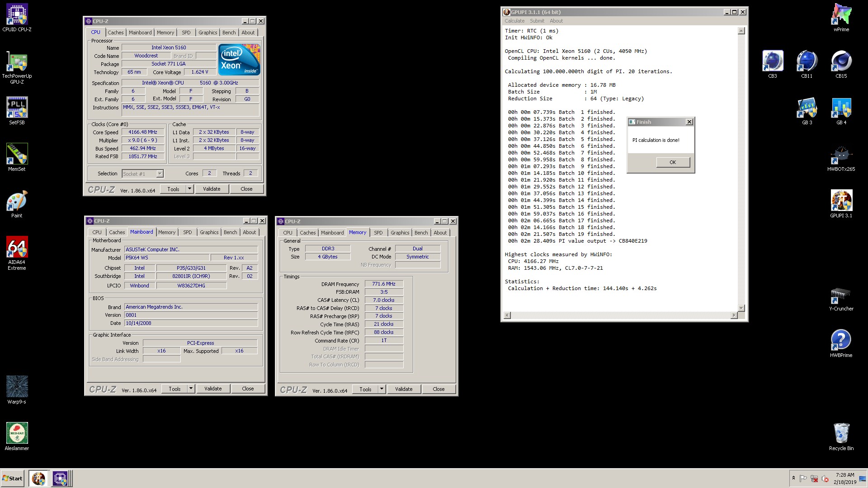Open CPU tab in Memory window
Image resolution: width=868 pixels, height=488 pixels.
(x=288, y=233)
